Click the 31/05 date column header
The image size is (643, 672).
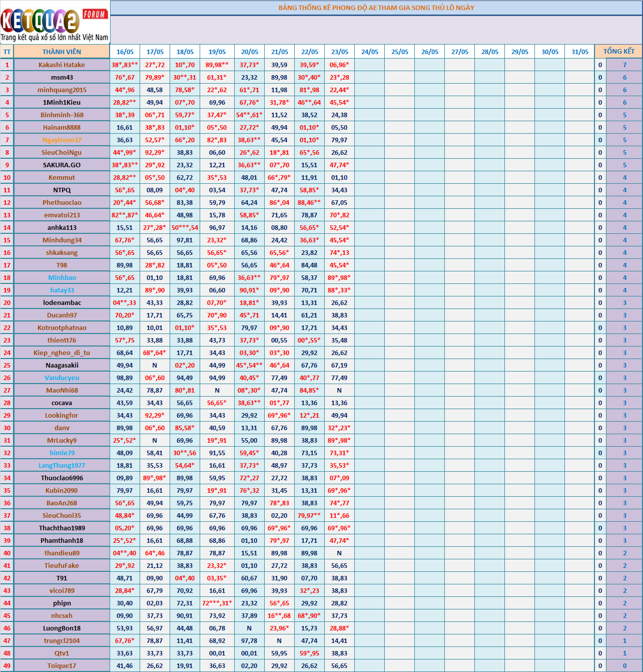pyautogui.click(x=579, y=52)
